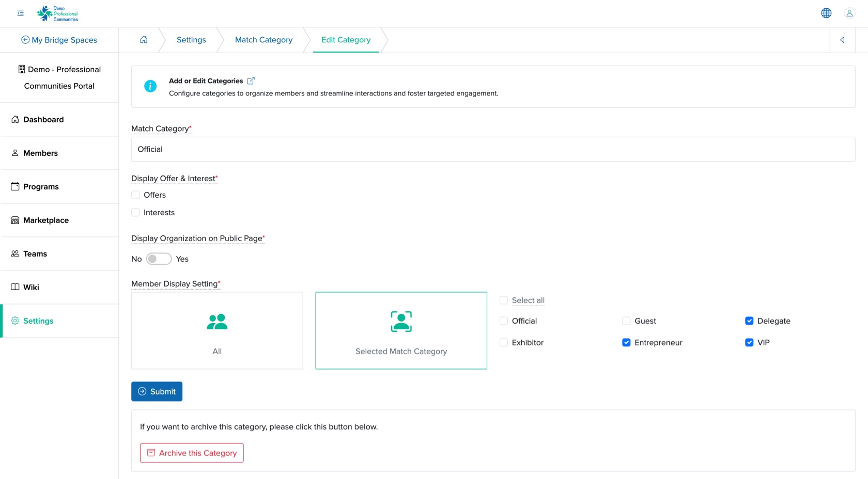This screenshot has height=479, width=868.
Task: Select the Edit Category breadcrumb tab
Action: point(346,40)
